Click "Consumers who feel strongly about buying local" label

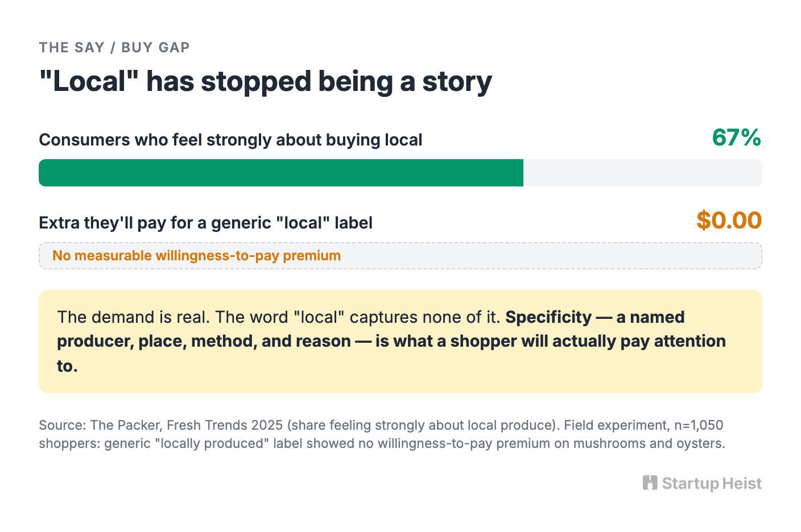[x=230, y=140]
